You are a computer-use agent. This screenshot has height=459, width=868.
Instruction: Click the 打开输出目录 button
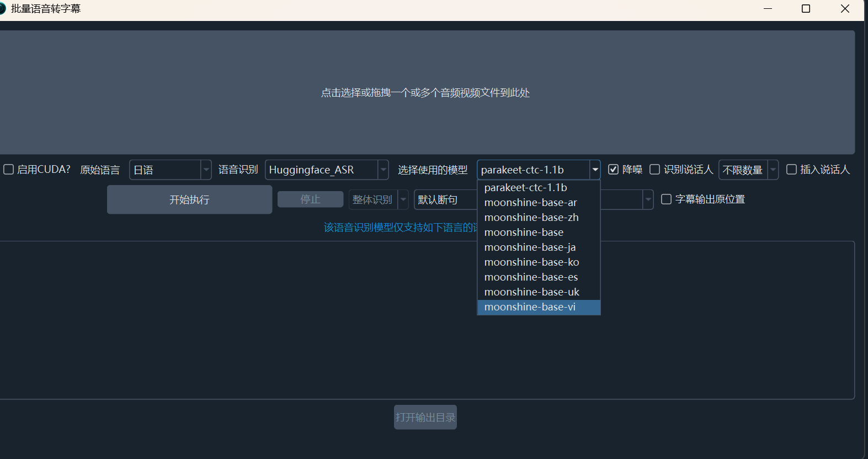pos(425,418)
